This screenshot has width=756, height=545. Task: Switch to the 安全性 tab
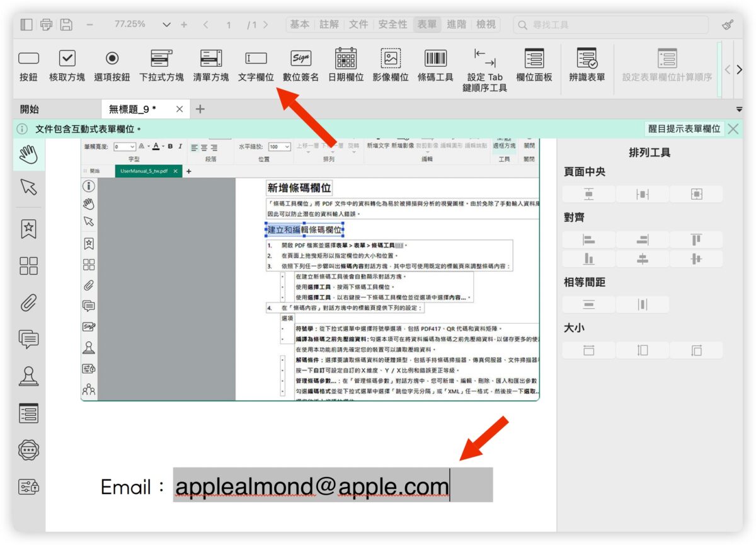point(393,25)
